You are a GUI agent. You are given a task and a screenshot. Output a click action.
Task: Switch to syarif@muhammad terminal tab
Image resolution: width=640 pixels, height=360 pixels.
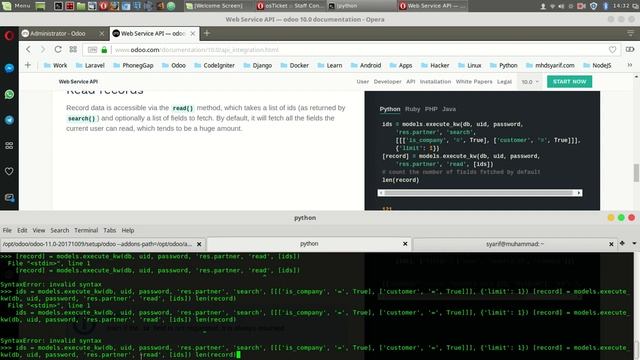pos(515,244)
